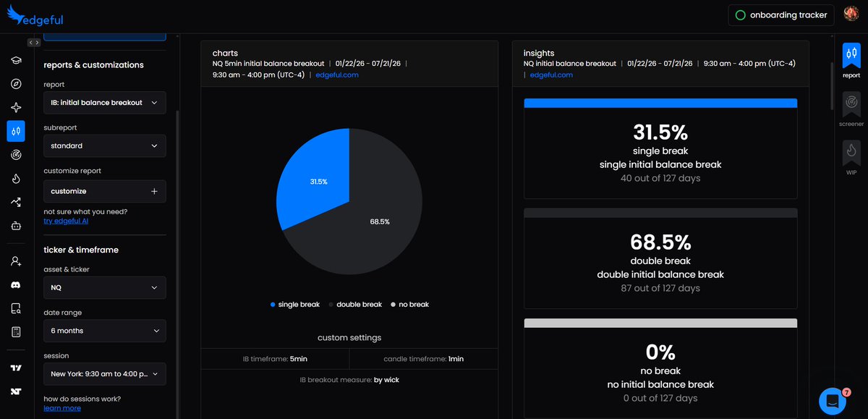Image resolution: width=868 pixels, height=419 pixels.
Task: Open the date range dropdown set to 6 months
Action: click(x=105, y=331)
